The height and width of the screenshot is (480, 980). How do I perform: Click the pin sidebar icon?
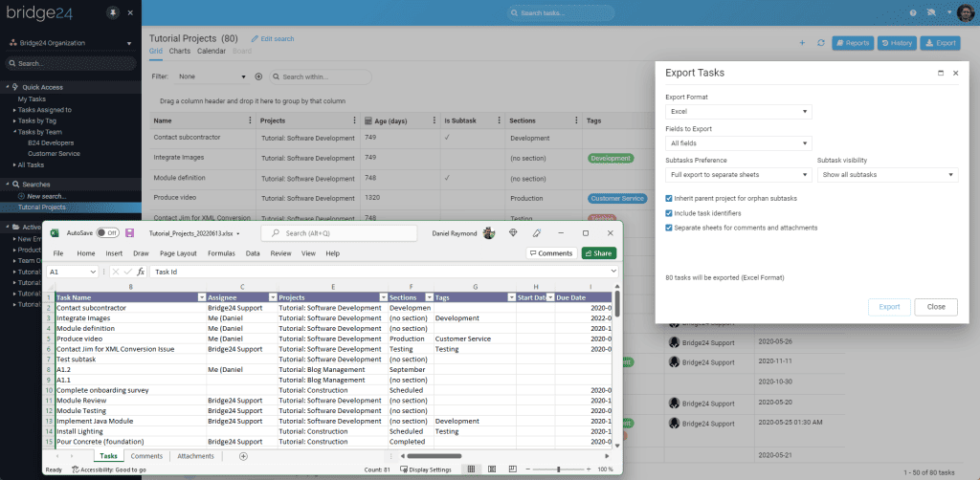point(114,13)
